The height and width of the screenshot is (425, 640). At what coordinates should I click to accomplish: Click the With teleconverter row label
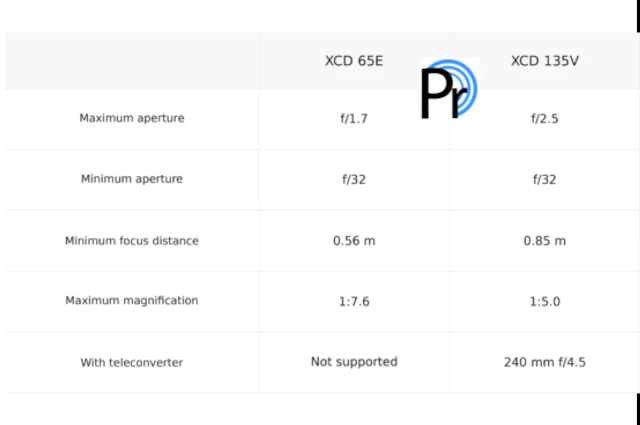[x=131, y=362]
